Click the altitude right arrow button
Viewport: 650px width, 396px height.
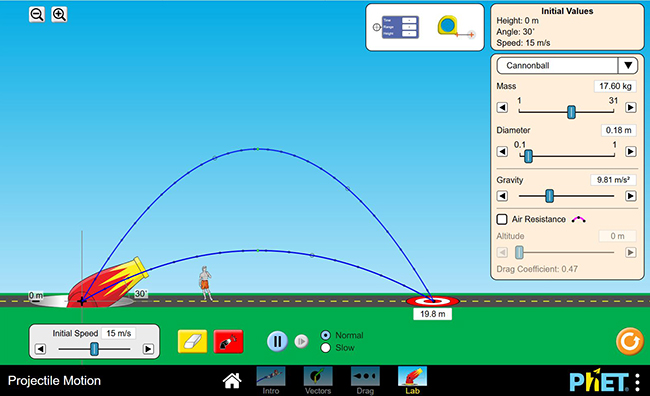pyautogui.click(x=631, y=252)
